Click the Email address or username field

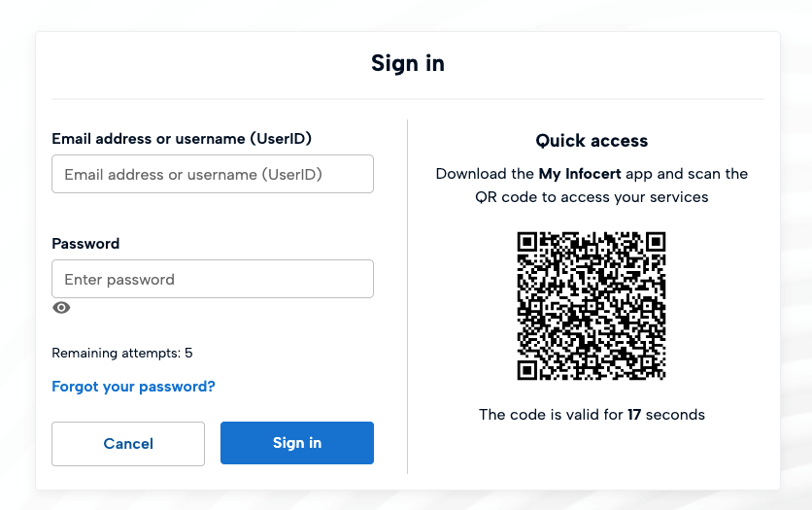click(x=212, y=175)
